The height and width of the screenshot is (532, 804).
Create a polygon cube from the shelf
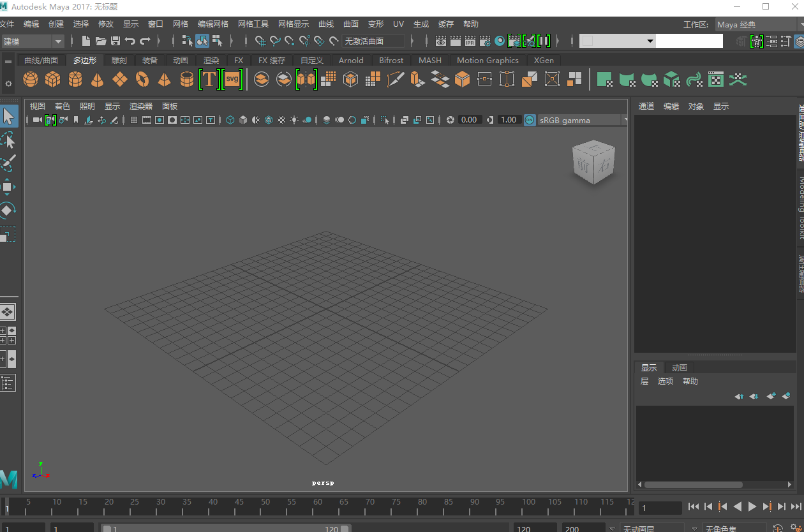pyautogui.click(x=52, y=79)
